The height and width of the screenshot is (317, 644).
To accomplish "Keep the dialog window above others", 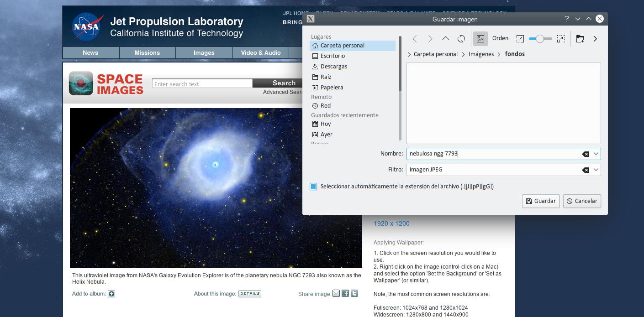I will tap(589, 19).
